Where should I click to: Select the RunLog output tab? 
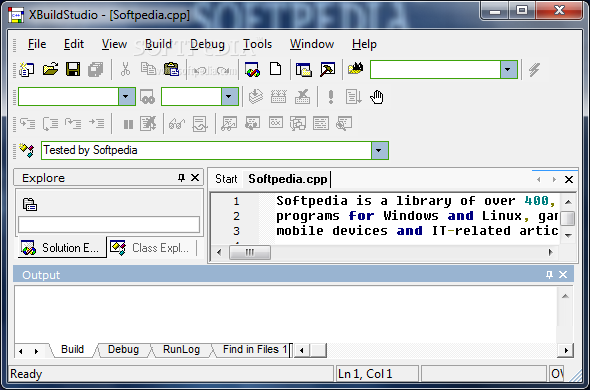[181, 349]
